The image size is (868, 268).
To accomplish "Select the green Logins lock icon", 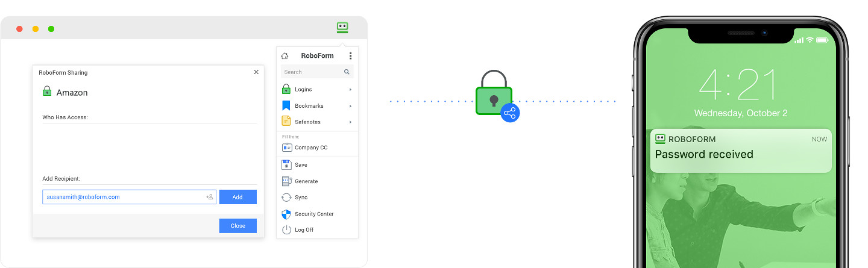I will pyautogui.click(x=286, y=89).
